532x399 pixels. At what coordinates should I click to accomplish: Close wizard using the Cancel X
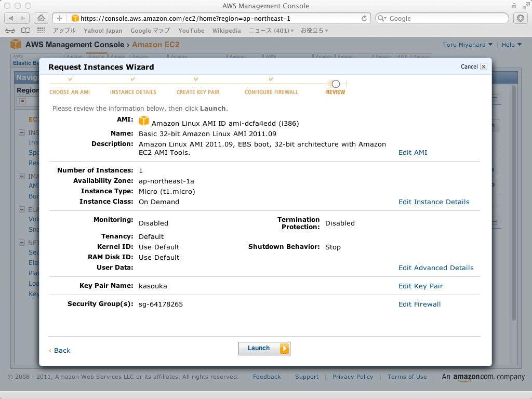pyautogui.click(x=484, y=66)
